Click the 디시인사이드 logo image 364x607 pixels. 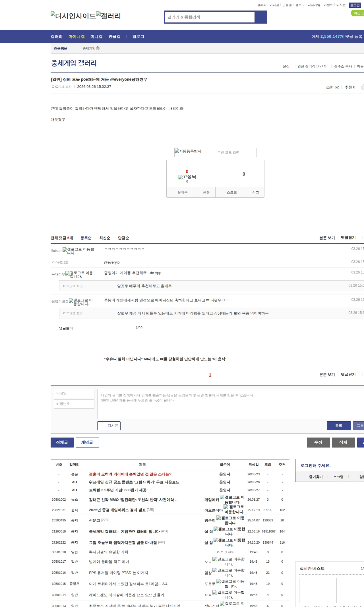pyautogui.click(x=73, y=16)
